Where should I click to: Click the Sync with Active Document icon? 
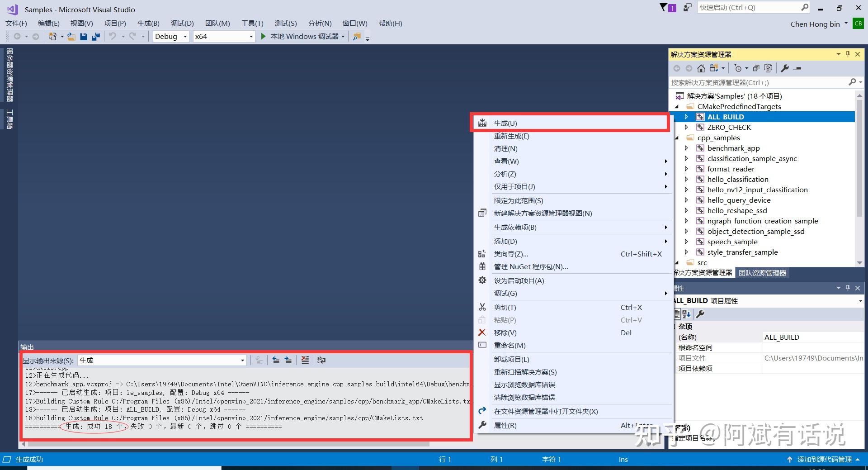(714, 68)
